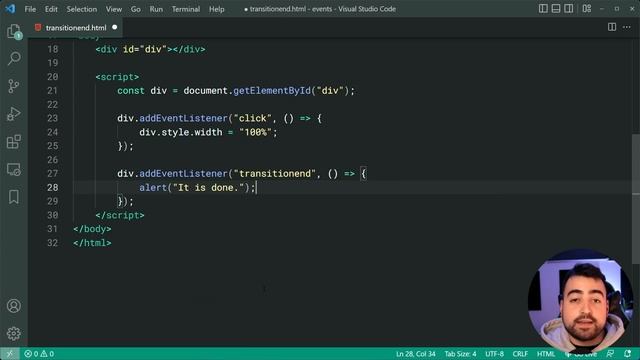Select the transitionend.html tab
Viewport: 640px width, 360px height.
click(x=76, y=28)
